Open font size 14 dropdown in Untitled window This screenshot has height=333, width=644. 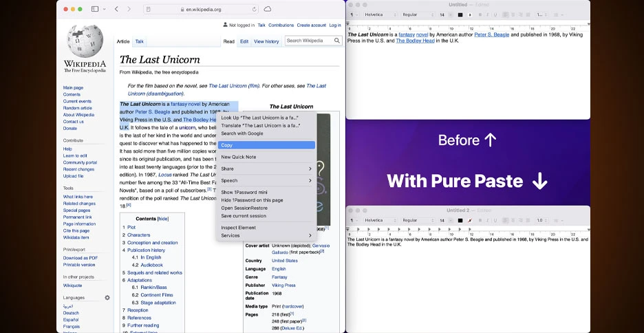click(451, 14)
